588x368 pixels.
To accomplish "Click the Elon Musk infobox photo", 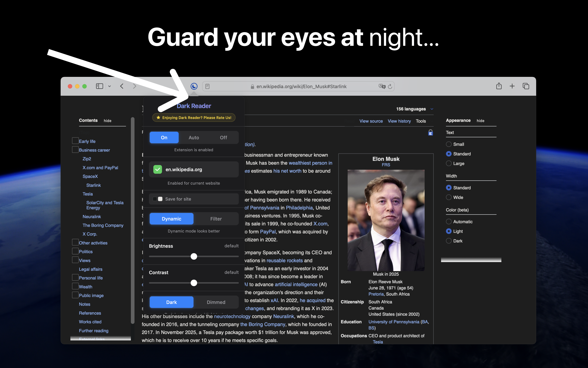I will (386, 220).
